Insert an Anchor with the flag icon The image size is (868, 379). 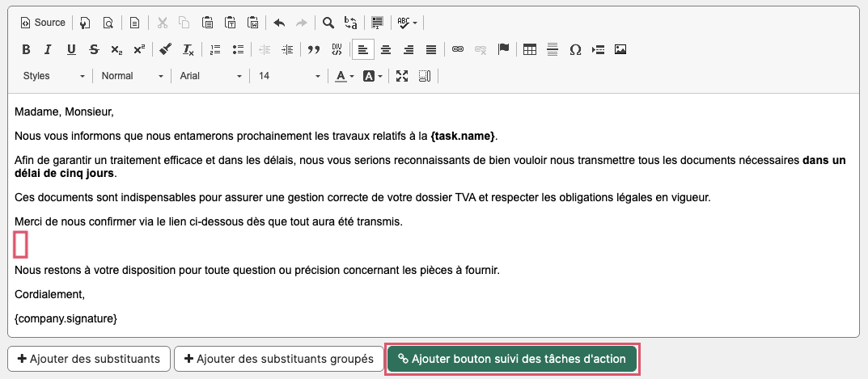503,49
